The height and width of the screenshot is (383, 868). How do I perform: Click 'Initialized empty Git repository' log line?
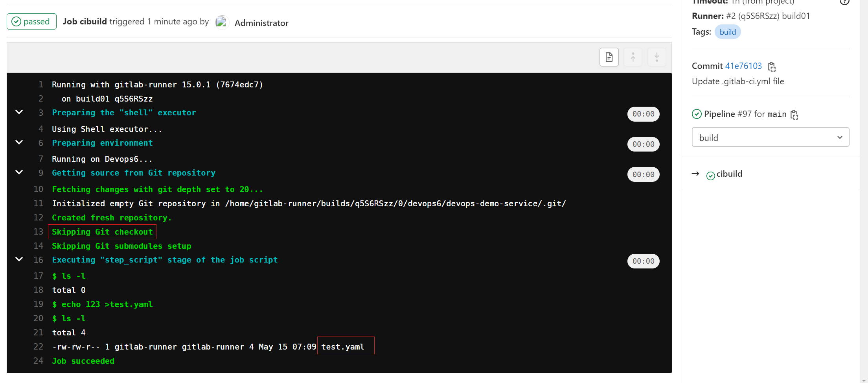(x=309, y=204)
